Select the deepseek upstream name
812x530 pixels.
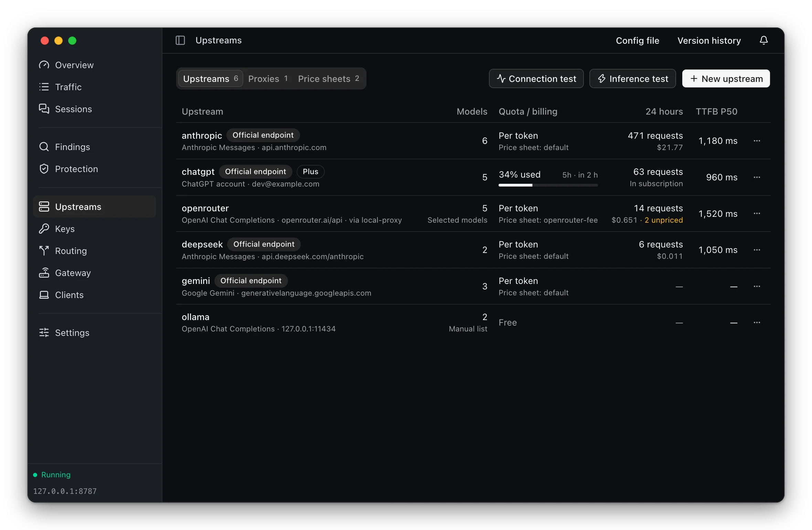pyautogui.click(x=202, y=244)
